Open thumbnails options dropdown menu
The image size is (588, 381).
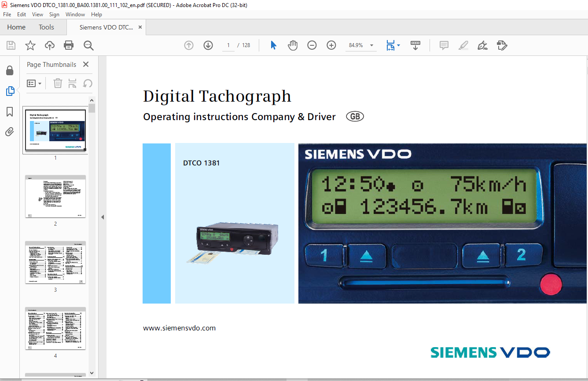(34, 83)
